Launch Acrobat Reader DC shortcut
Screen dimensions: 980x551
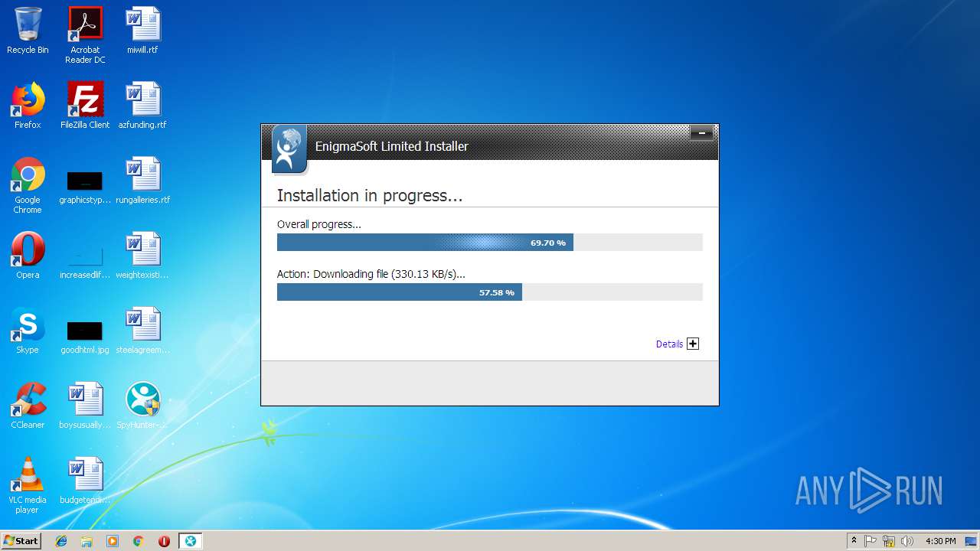(x=85, y=35)
